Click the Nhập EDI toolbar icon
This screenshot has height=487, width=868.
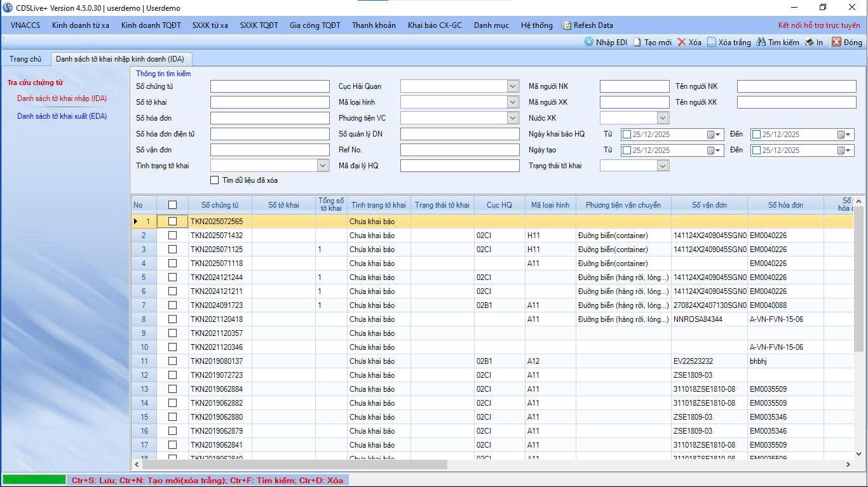tap(589, 42)
